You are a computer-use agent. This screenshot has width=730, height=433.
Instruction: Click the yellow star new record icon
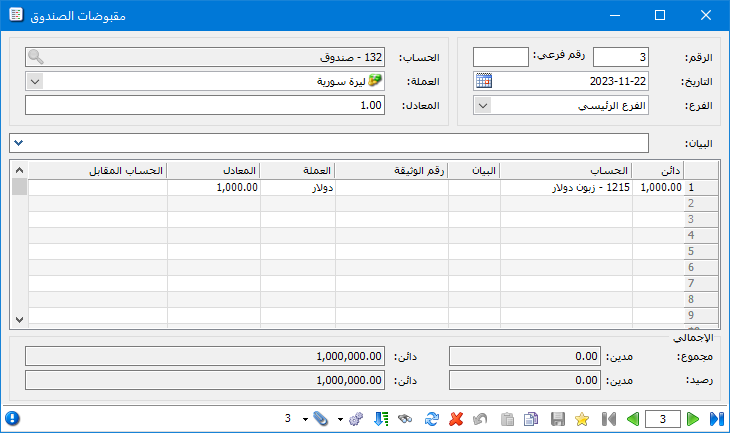click(581, 419)
